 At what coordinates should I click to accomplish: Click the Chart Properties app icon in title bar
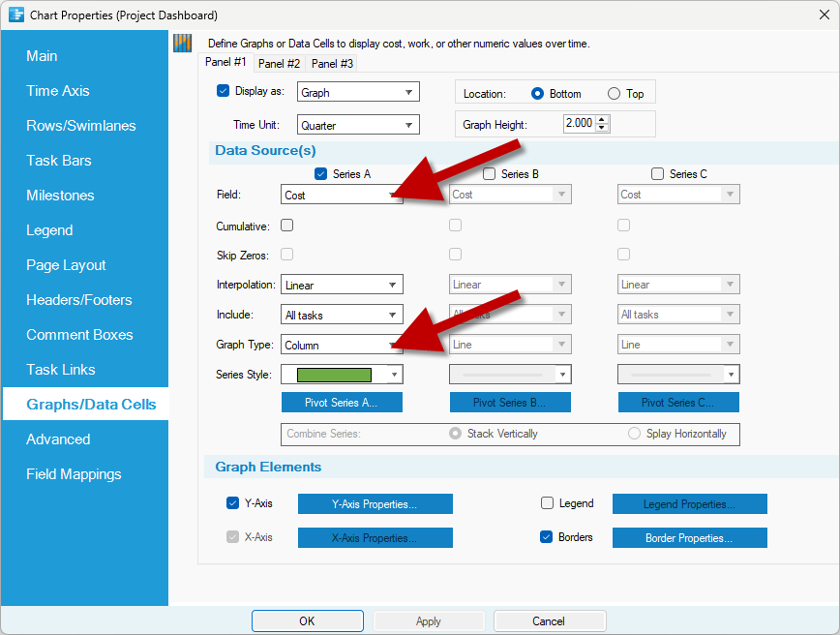(16, 15)
